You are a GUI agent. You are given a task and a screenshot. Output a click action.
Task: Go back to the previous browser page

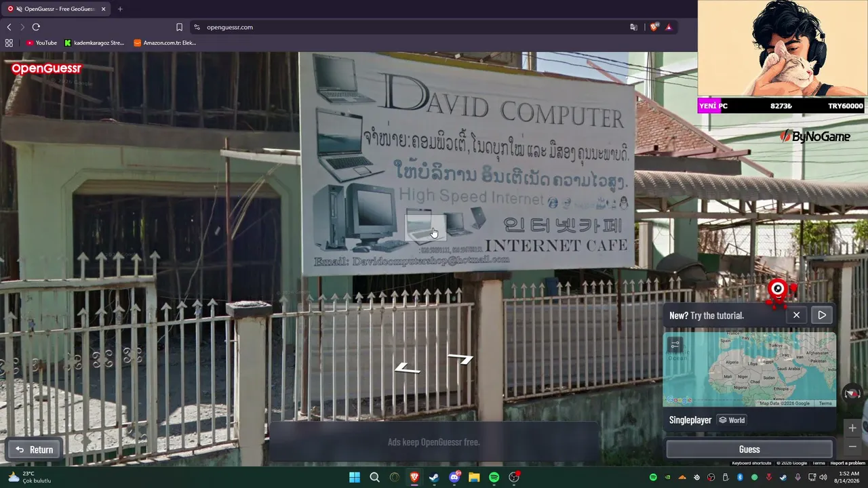[9, 27]
